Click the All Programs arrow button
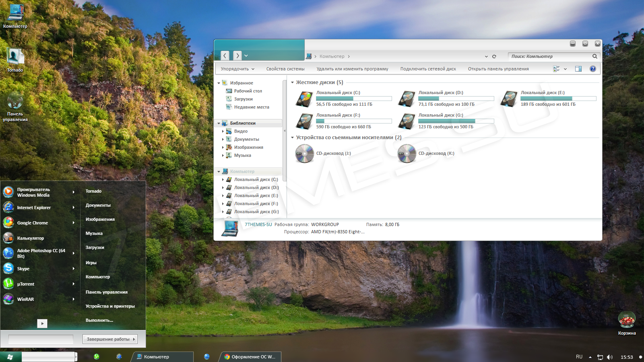644x362 pixels. click(x=42, y=323)
